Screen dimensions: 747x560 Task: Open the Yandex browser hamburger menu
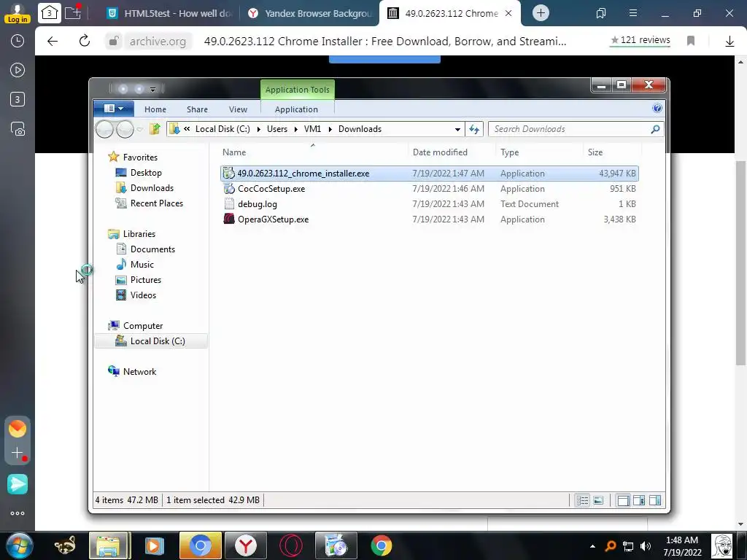coord(633,13)
